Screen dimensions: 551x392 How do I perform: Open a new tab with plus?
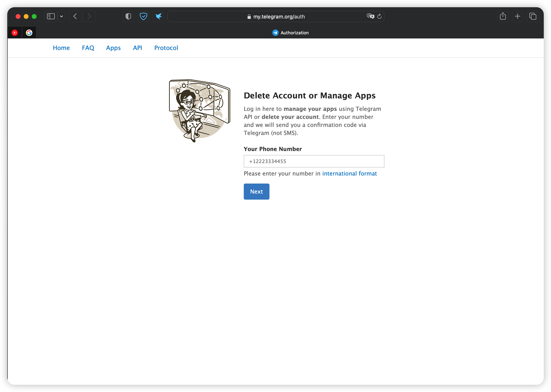(x=517, y=16)
